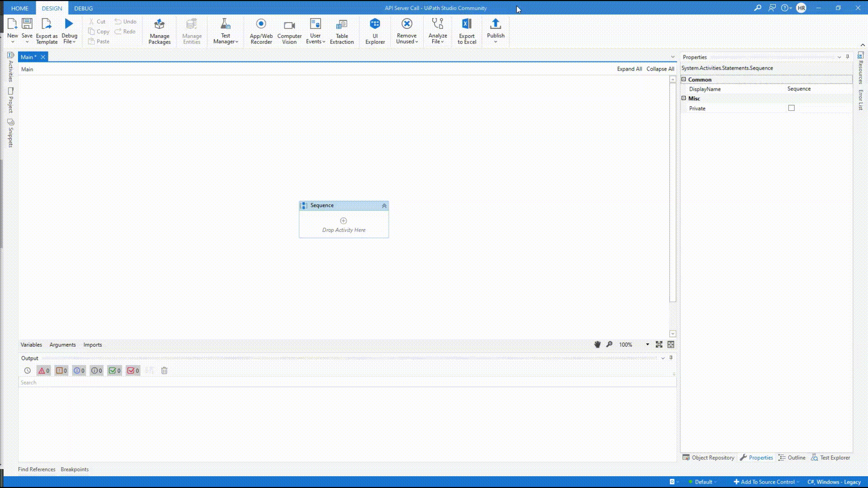Open the Arguments panel tab
Screen dimensions: 868x488
pos(63,344)
